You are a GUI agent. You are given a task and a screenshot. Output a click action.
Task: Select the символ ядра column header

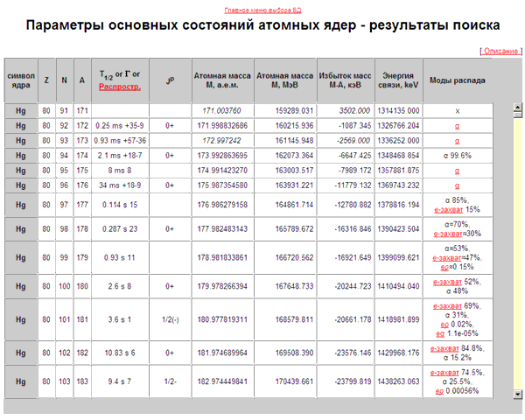(21, 80)
